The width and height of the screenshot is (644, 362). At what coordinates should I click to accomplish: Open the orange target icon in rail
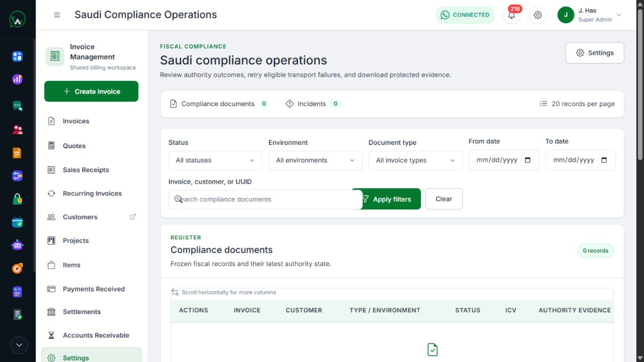(x=17, y=268)
